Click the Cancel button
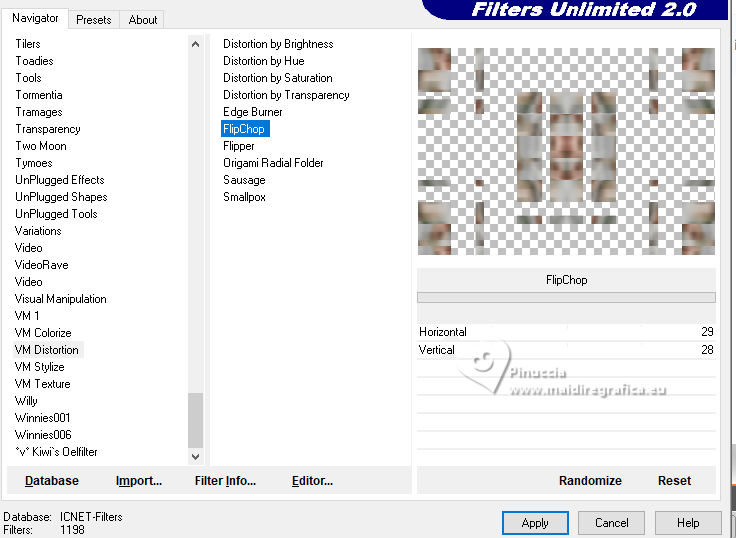Image resolution: width=736 pixels, height=538 pixels. point(611,523)
